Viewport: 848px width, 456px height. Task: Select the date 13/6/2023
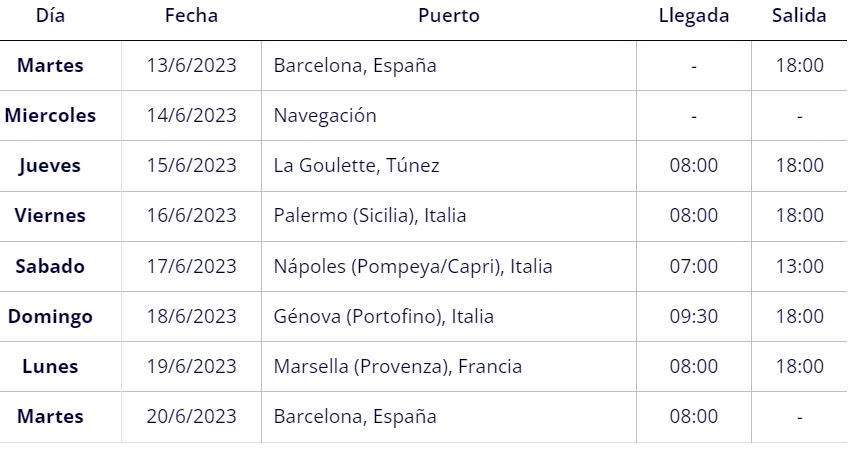click(191, 65)
